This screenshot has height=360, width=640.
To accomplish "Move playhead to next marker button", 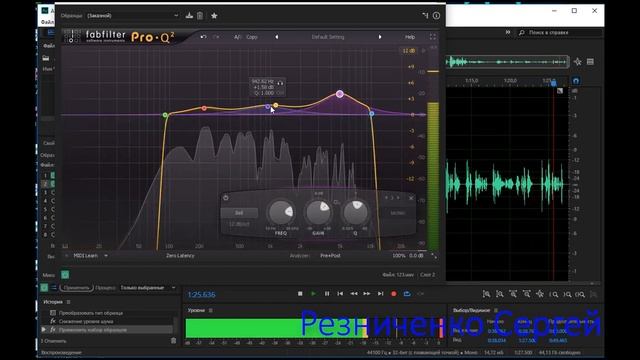I will click(x=380, y=293).
